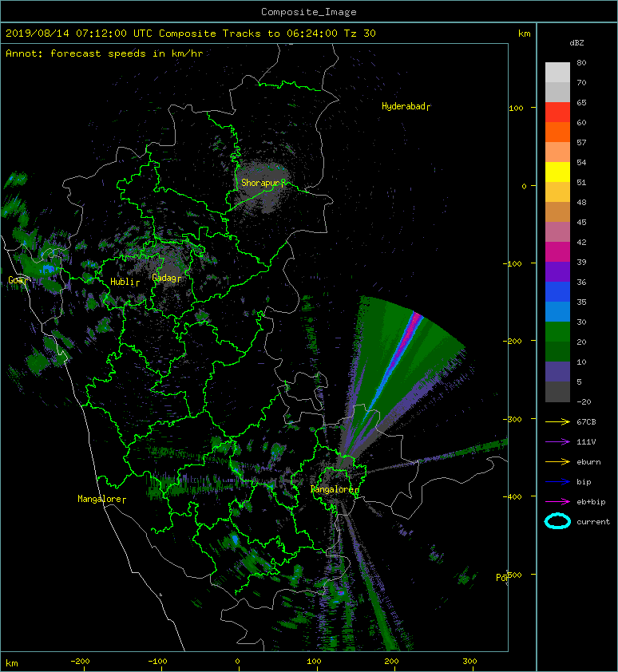Select the purple swatch in the dBZ legend
Image resolution: width=618 pixels, height=672 pixels.
pyautogui.click(x=557, y=271)
